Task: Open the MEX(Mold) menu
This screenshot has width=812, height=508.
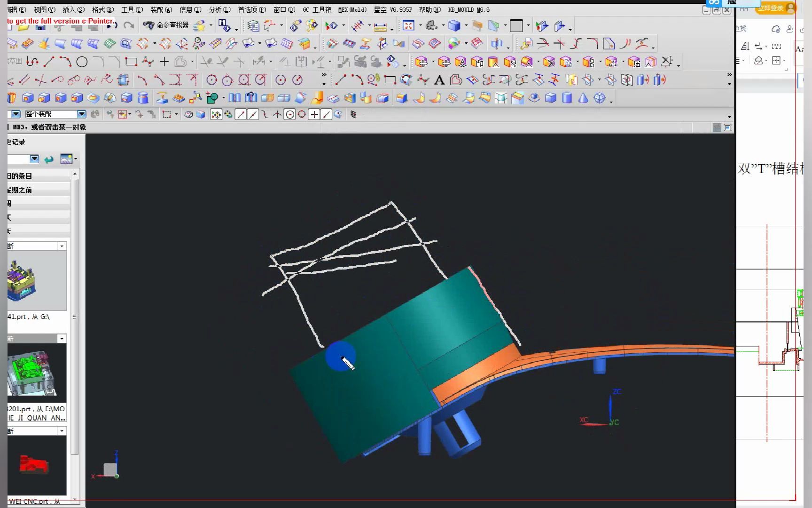Action: [x=352, y=9]
